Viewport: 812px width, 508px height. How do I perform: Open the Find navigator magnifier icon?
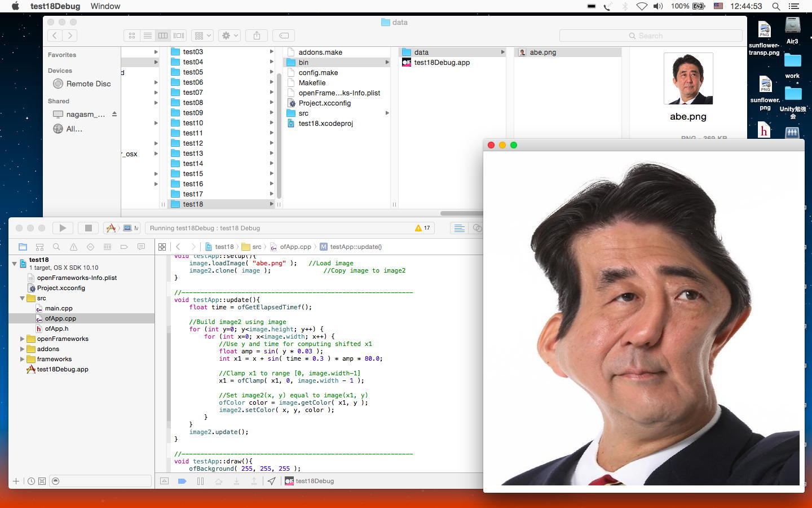tap(56, 247)
